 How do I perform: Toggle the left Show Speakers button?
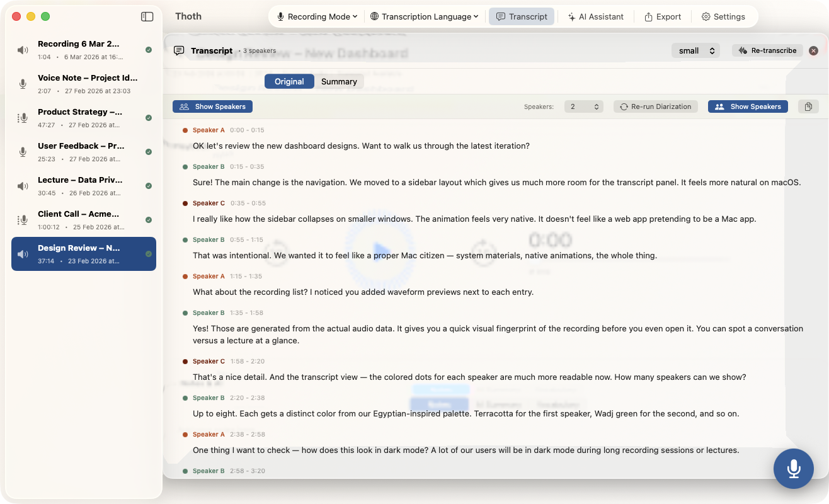[212, 106]
